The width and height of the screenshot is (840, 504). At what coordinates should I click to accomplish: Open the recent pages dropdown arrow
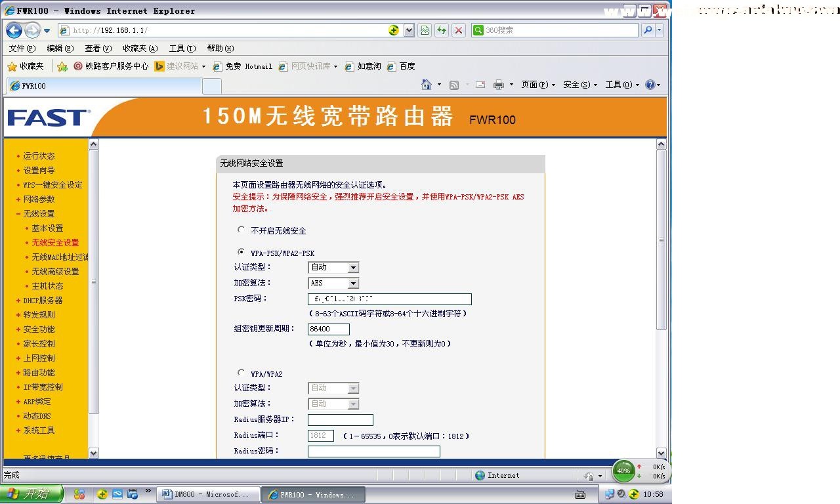[x=47, y=31]
